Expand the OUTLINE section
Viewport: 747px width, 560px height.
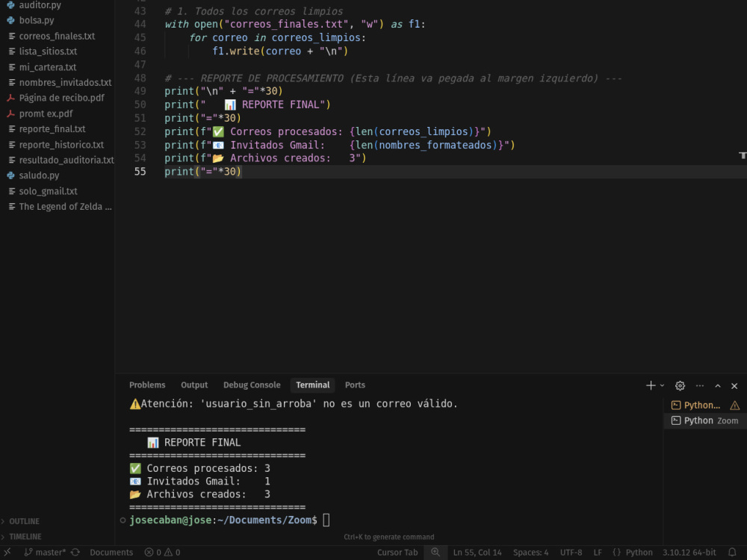(x=25, y=521)
